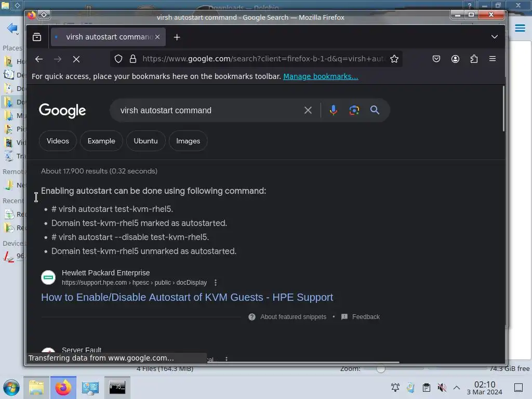Clear the Google search query

pos(308,110)
